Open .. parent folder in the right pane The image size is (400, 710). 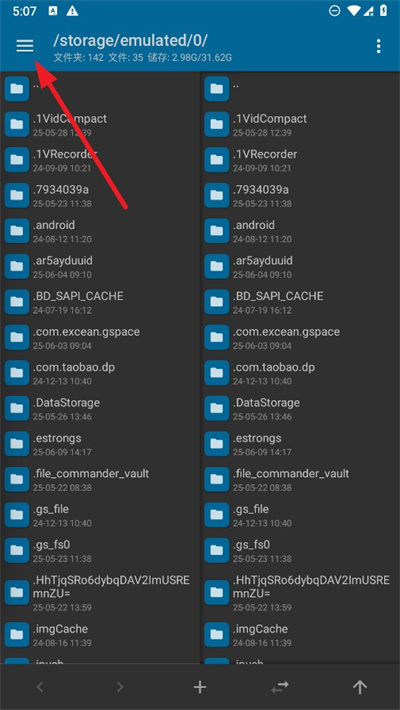tap(300, 88)
